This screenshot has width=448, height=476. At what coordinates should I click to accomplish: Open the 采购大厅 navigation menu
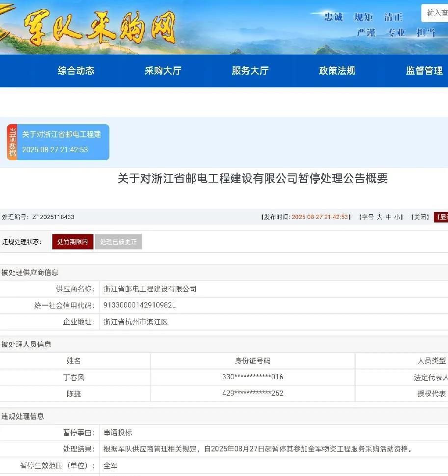point(163,71)
